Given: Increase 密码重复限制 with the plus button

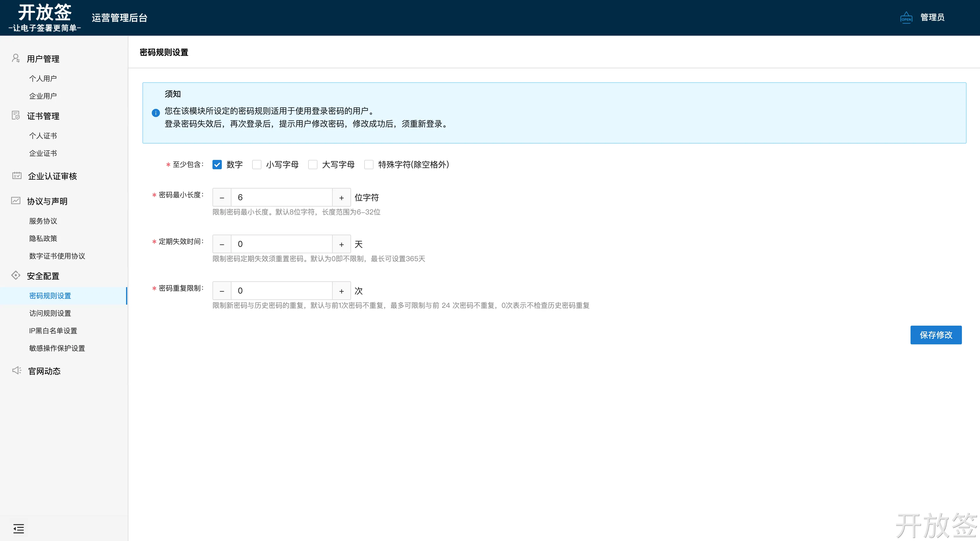Looking at the screenshot, I should pyautogui.click(x=342, y=291).
